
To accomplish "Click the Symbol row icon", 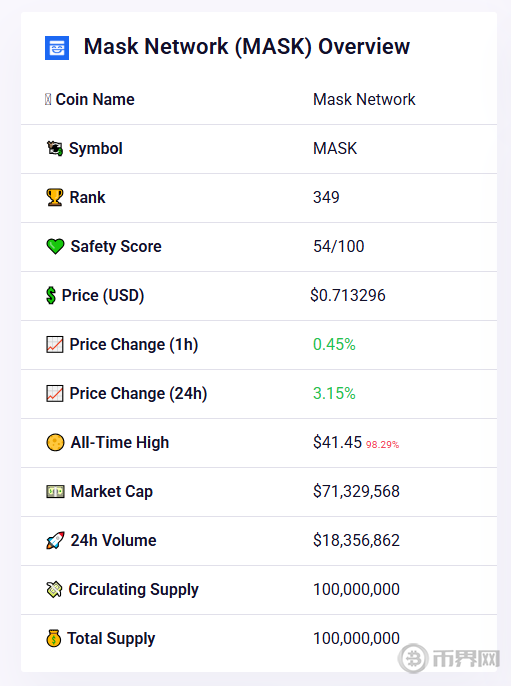I will point(55,148).
